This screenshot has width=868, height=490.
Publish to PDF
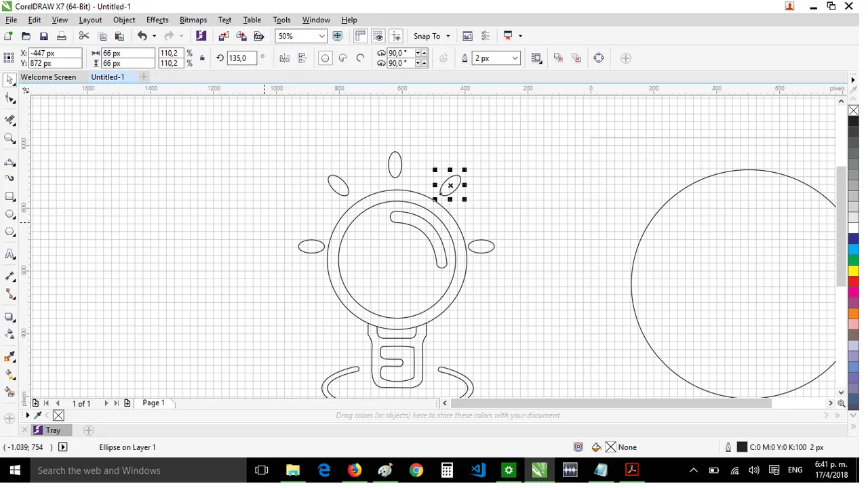(259, 36)
